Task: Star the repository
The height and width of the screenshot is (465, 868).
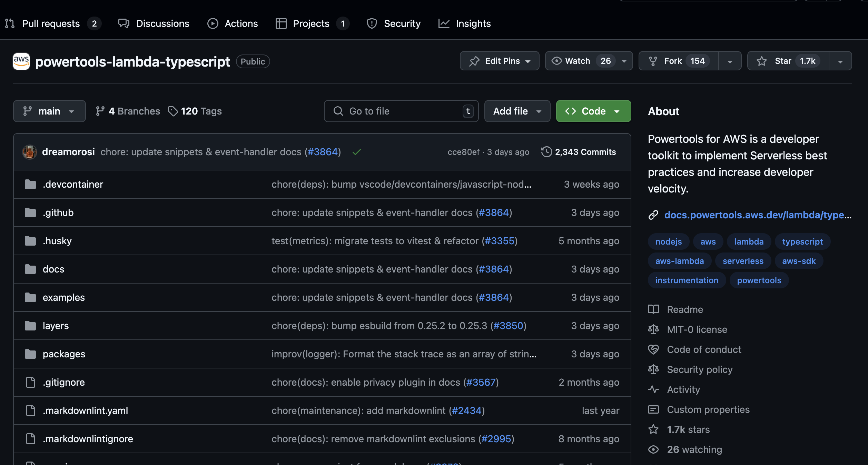Action: point(788,61)
